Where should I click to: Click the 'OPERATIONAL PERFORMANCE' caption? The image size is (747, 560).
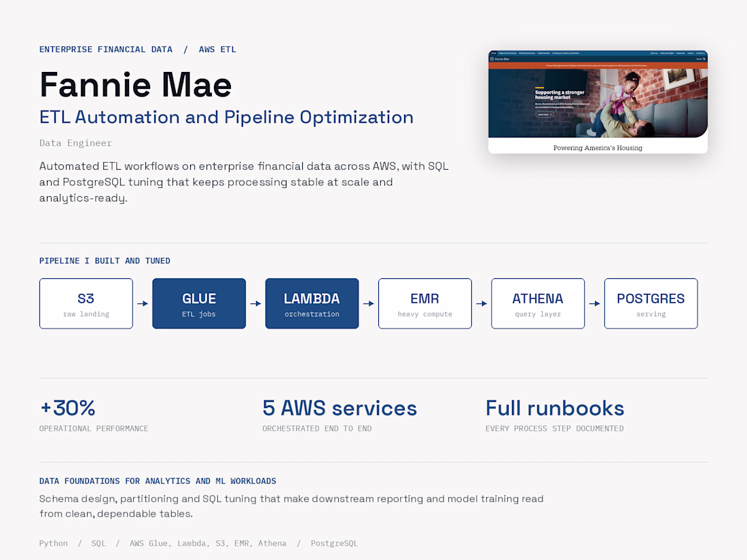(94, 428)
